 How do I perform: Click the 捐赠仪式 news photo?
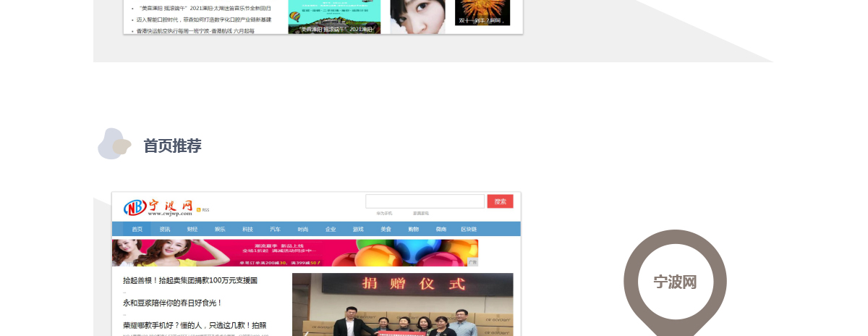click(402, 304)
